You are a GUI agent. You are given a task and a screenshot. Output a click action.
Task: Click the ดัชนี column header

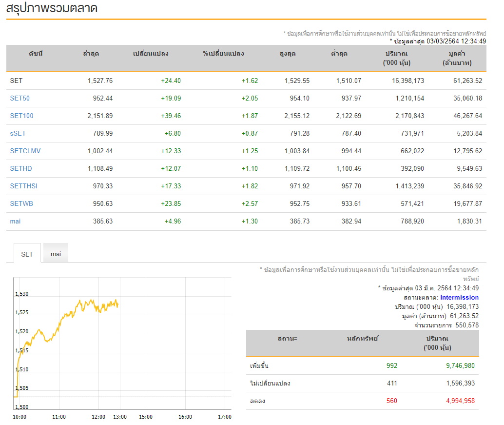point(36,53)
